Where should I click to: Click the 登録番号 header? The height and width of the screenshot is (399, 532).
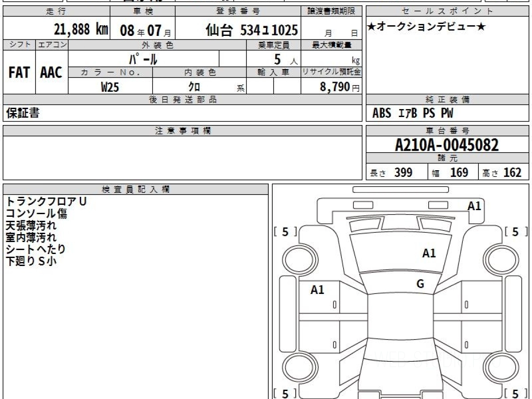pos(239,12)
